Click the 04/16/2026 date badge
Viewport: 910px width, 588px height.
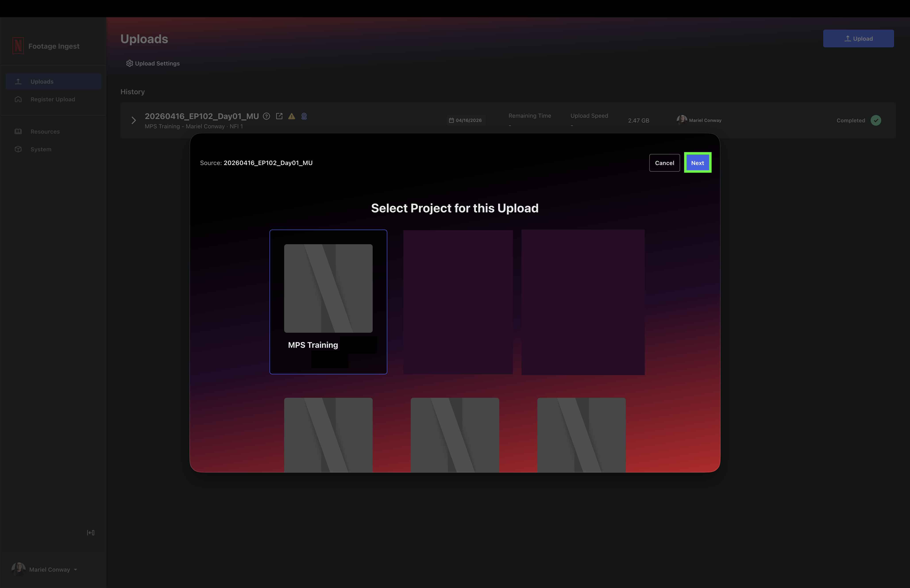465,120
